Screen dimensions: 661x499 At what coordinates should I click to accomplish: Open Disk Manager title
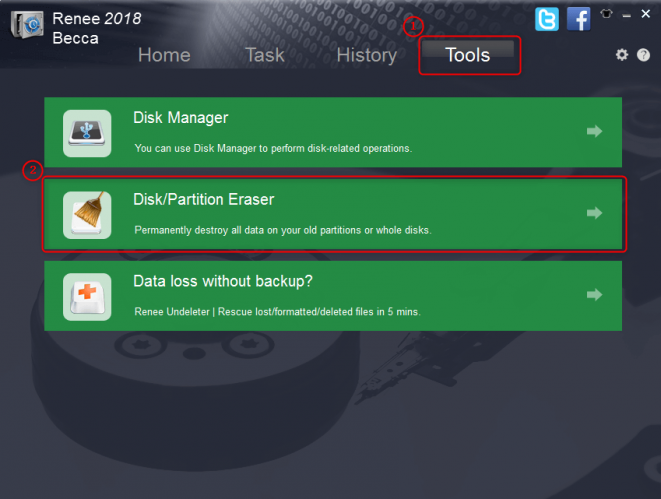coord(181,118)
